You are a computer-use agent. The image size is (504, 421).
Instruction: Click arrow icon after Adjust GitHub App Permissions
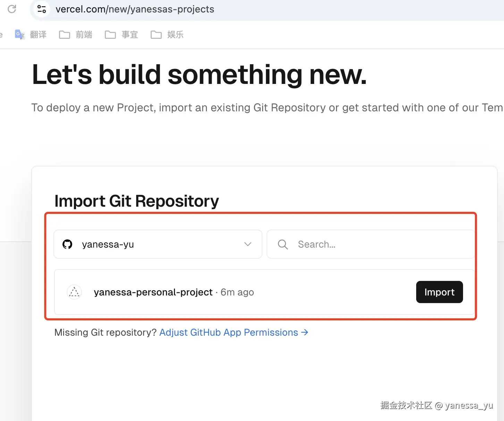(x=305, y=332)
